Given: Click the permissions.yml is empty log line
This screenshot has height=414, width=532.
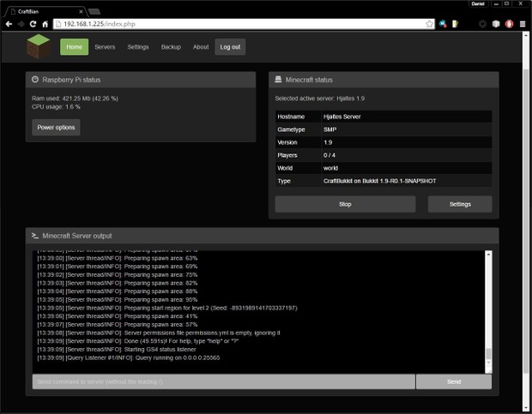Looking at the screenshot, I should pyautogui.click(x=159, y=333).
